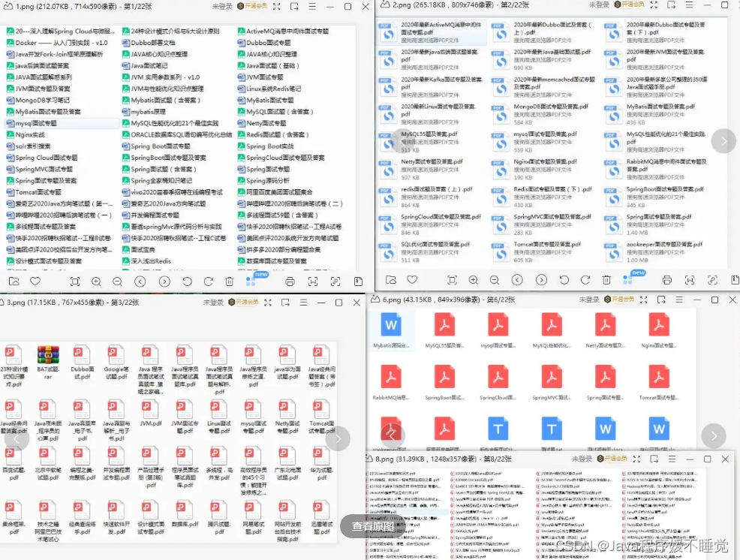740x560 pixels.
Task: Click 未登录 in 1.png title bar
Action: pyautogui.click(x=222, y=7)
